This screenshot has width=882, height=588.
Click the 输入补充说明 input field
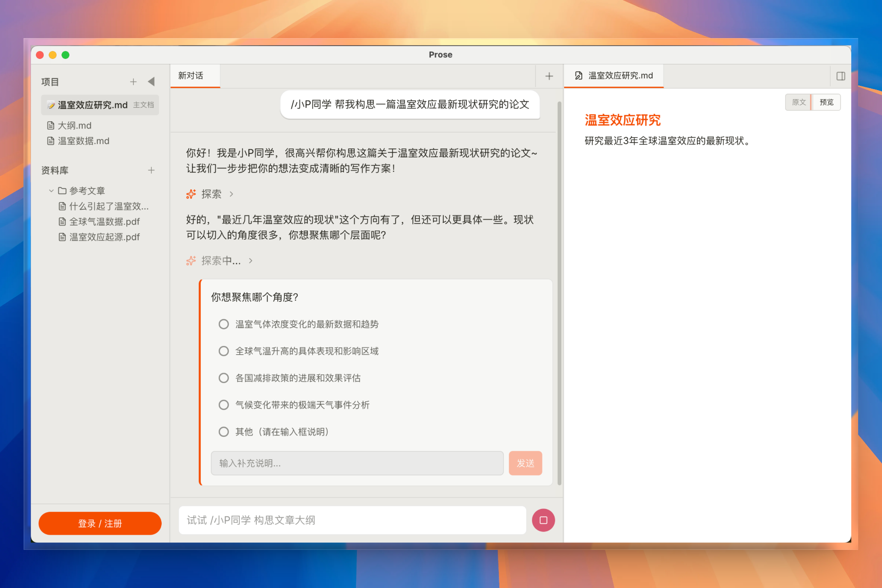tap(357, 463)
